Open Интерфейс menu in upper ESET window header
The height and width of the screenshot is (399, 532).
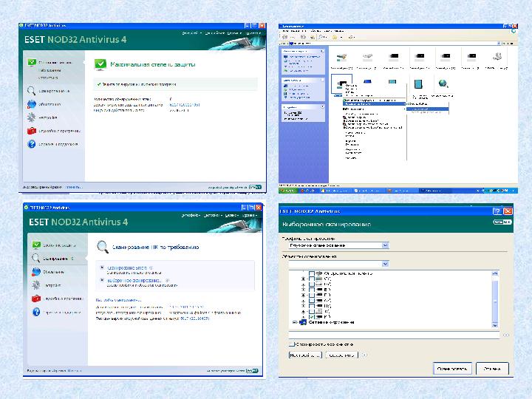tap(191, 33)
